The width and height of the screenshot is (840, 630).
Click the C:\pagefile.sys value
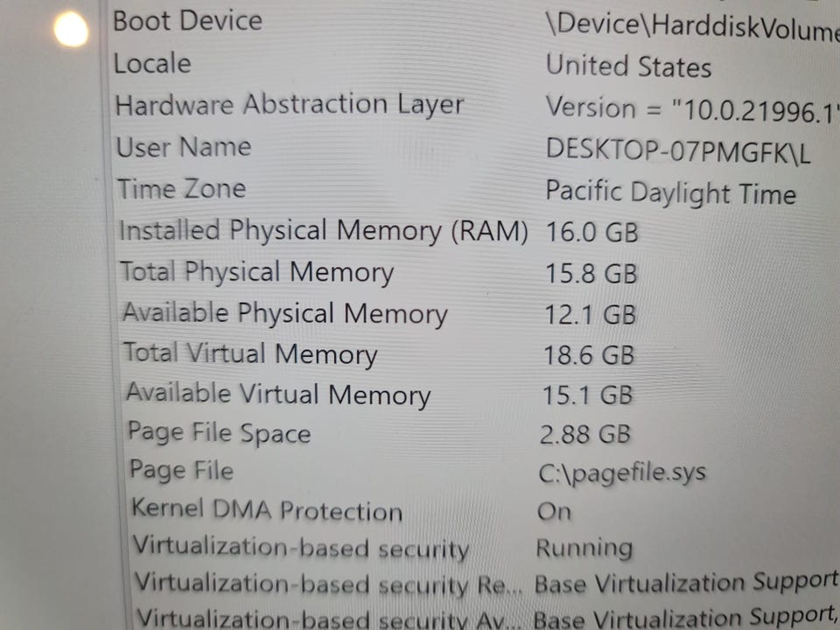[x=622, y=472]
